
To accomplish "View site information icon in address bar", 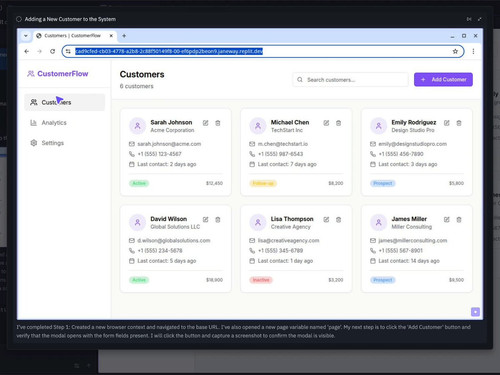I will point(68,51).
